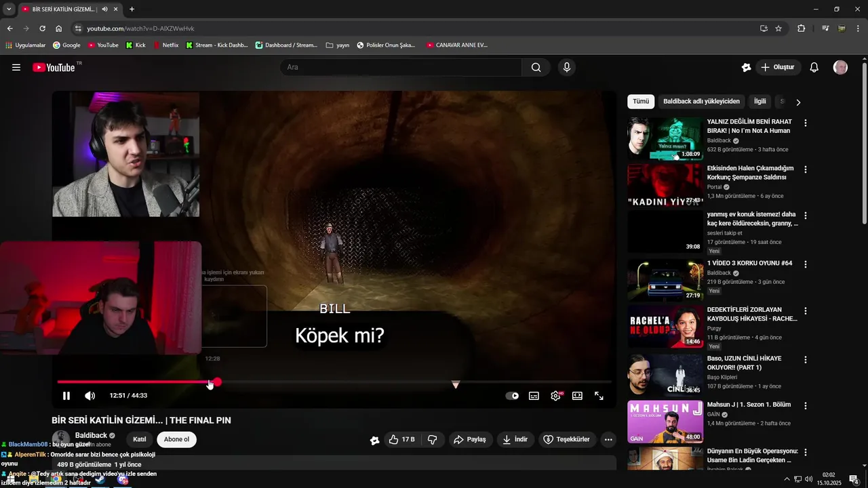Viewport: 868px width, 488px height.
Task: Open the Baldiback channel name
Action: coord(91,435)
